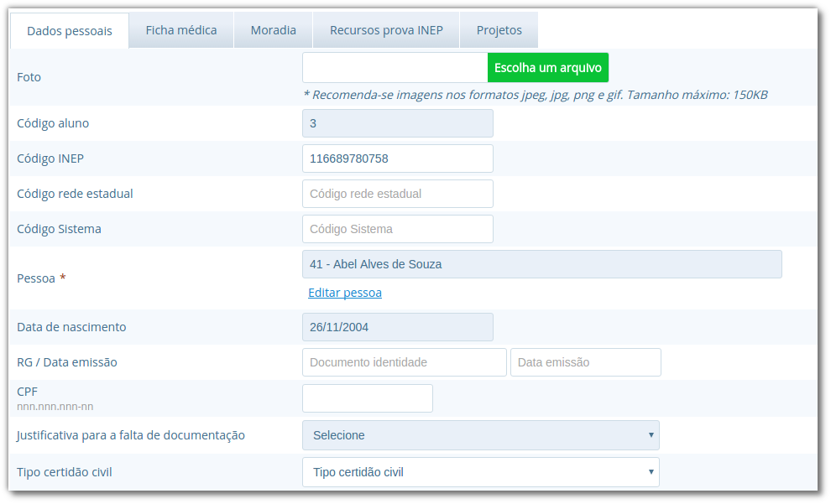Focus the Código rede estadual field
The image size is (831, 504).
pyautogui.click(x=397, y=194)
